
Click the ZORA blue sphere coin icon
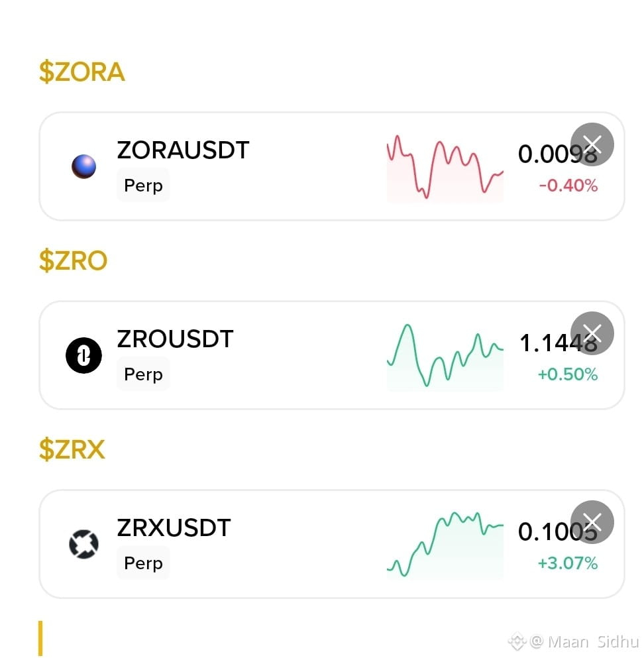point(83,166)
